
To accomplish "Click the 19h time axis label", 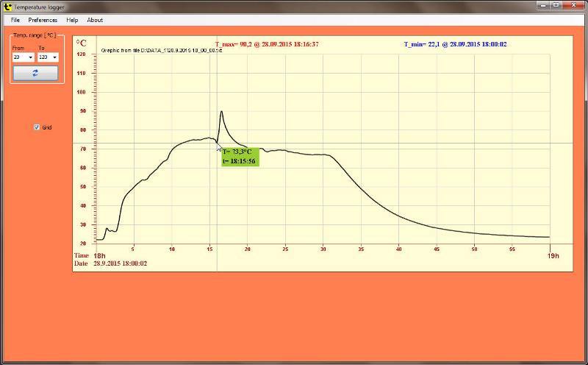I will click(x=553, y=256).
